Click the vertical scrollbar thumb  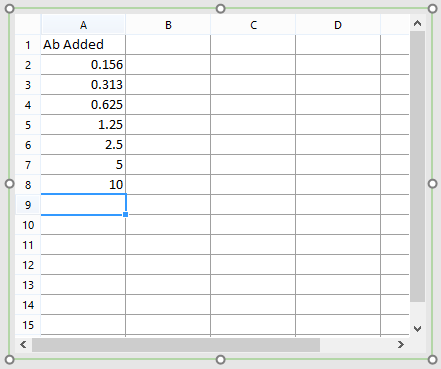pos(418,167)
